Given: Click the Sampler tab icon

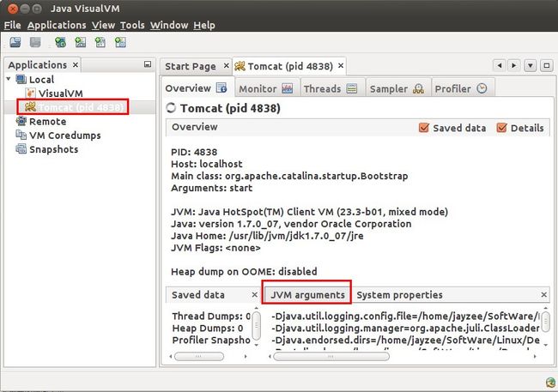Looking at the screenshot, I should tap(418, 88).
